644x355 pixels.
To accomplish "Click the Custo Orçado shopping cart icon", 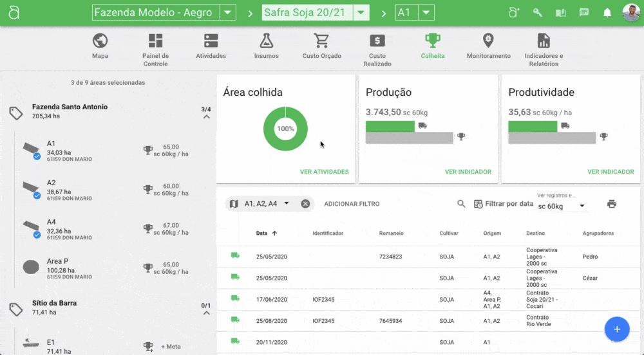I will pos(321,41).
